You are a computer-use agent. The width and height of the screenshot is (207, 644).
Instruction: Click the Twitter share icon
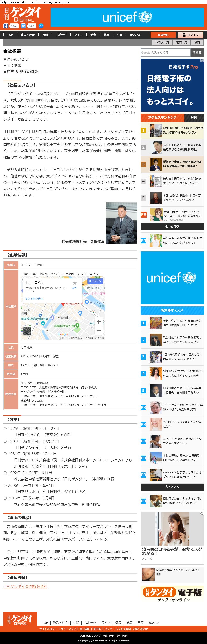click(23, 26)
